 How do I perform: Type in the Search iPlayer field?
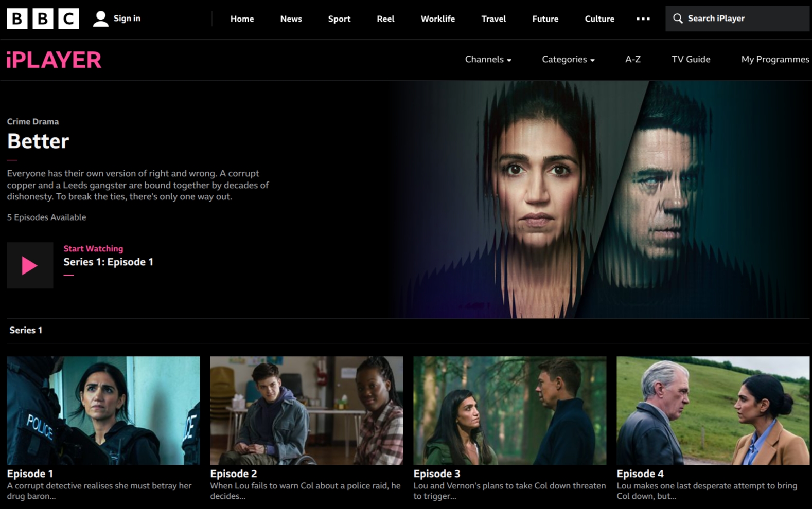tap(744, 19)
